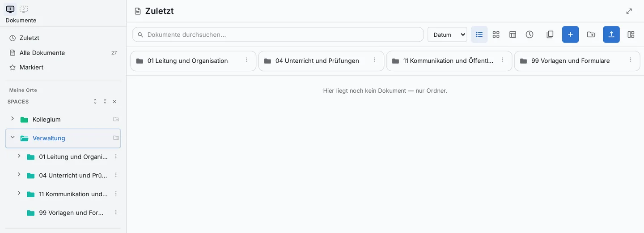Click the Dokumente durchsuchen search field

click(x=278, y=35)
